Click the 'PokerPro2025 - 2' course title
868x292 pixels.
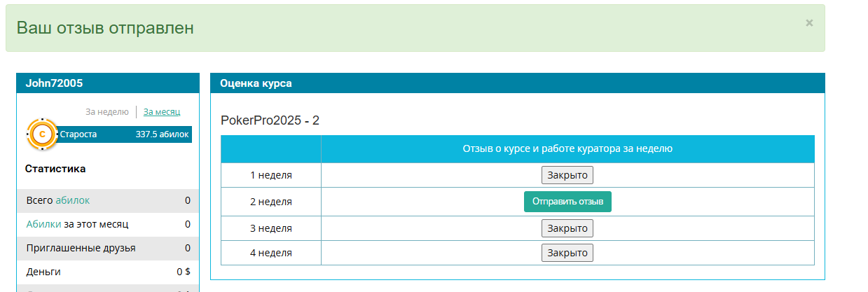click(x=270, y=120)
